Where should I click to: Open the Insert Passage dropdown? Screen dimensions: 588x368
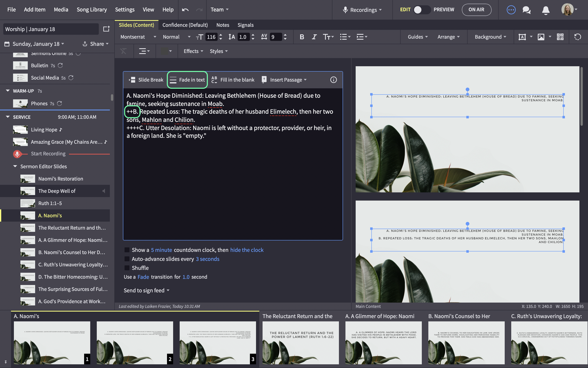[x=284, y=80]
